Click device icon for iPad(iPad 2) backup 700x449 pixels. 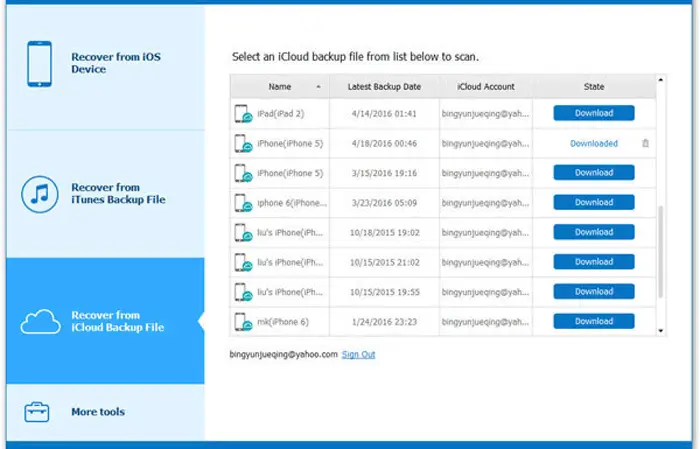243,114
